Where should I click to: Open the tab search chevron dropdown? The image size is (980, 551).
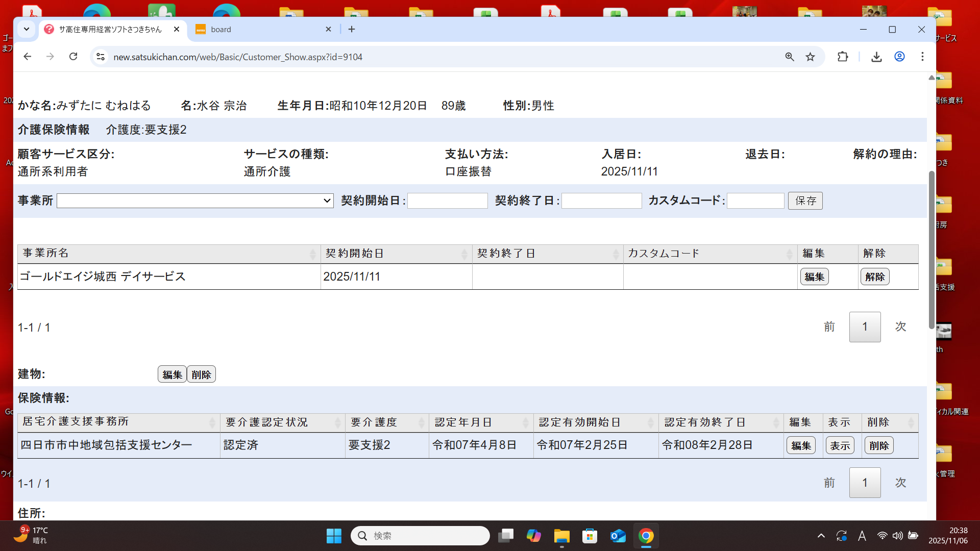tap(27, 29)
